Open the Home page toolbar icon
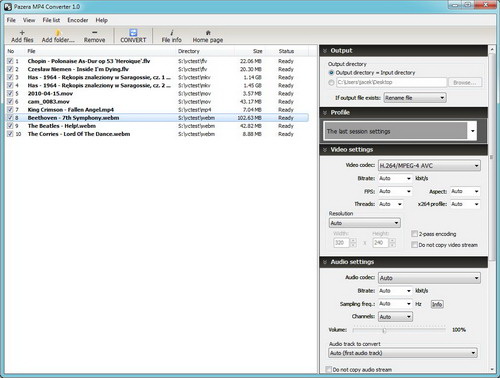This screenshot has width=500, height=378. (x=208, y=33)
